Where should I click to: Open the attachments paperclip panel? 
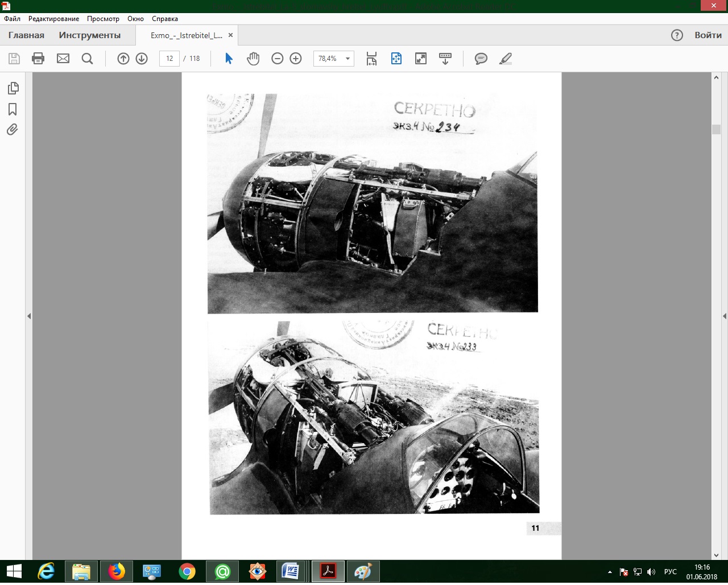click(x=13, y=130)
